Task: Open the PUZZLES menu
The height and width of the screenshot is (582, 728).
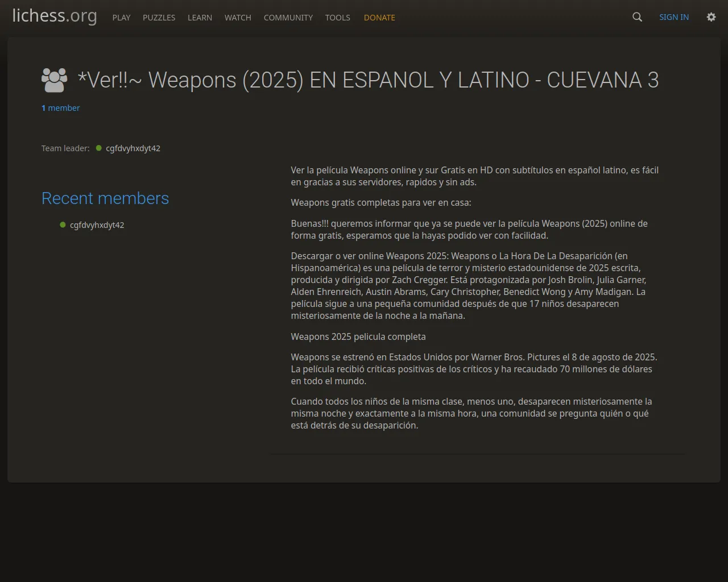Action: 159,18
